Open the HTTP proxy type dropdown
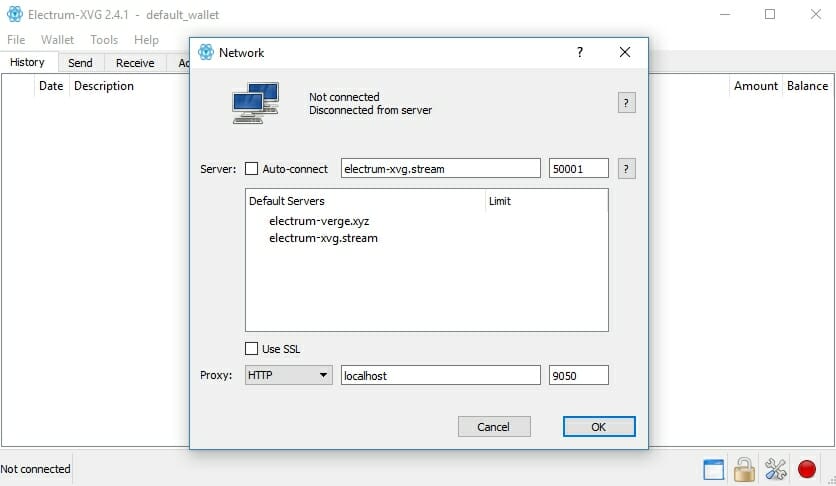 pyautogui.click(x=288, y=375)
